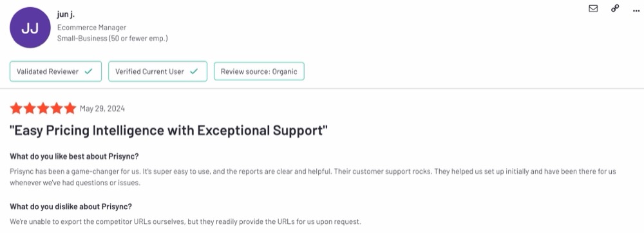Click the envelope email icon
Image resolution: width=644 pixels, height=233 pixels.
click(x=593, y=8)
